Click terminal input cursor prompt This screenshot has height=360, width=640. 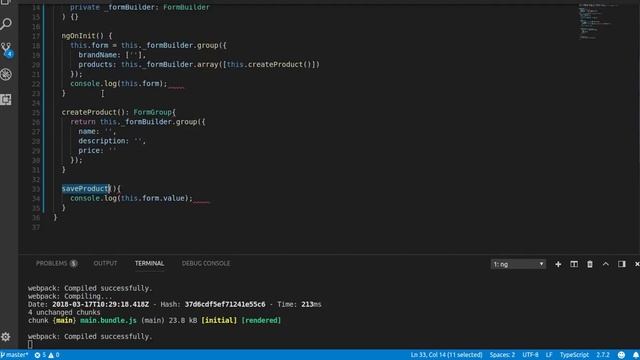[30, 344]
